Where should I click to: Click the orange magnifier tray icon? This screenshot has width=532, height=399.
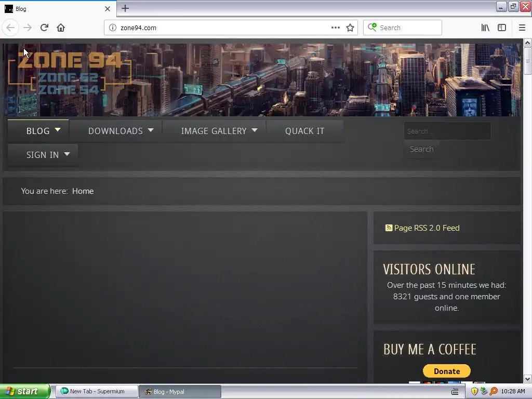[x=494, y=391]
